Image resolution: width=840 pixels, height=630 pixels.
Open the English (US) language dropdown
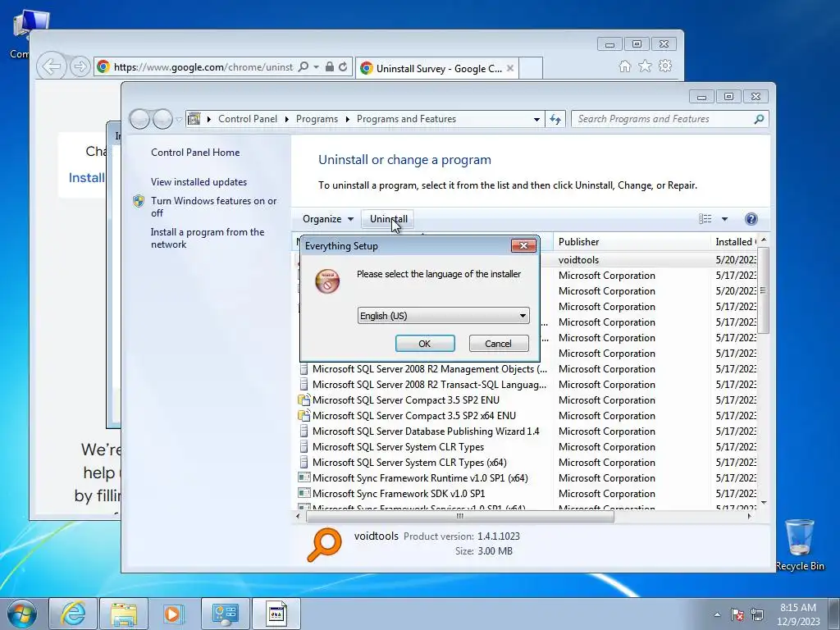pyautogui.click(x=443, y=316)
